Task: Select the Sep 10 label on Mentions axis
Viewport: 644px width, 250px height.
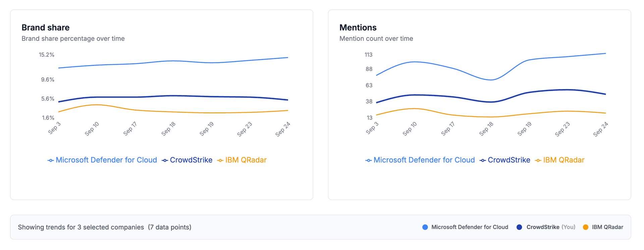Action: pos(410,129)
